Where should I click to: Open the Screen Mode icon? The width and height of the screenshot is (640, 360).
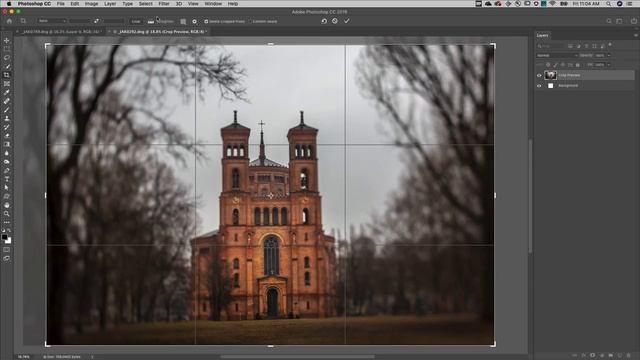pos(7,258)
